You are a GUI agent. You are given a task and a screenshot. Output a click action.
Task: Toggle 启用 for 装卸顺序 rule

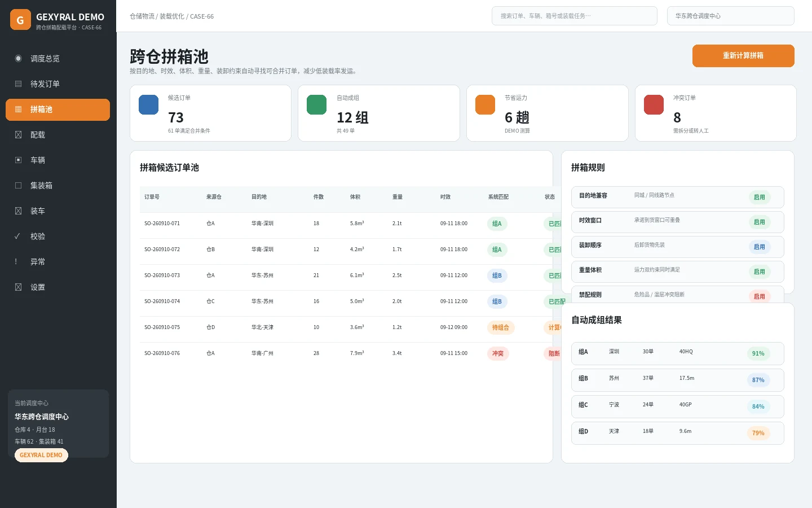(760, 247)
